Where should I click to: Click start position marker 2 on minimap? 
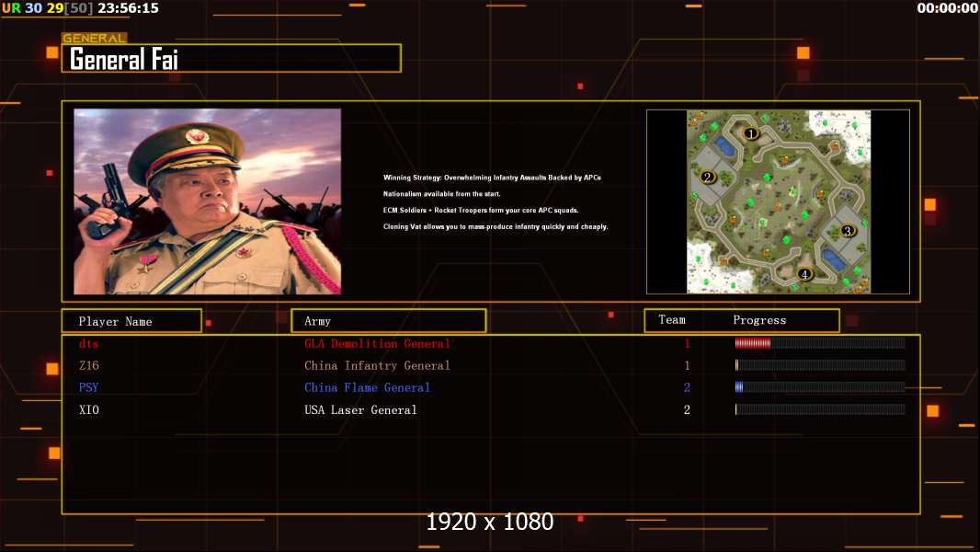(708, 177)
